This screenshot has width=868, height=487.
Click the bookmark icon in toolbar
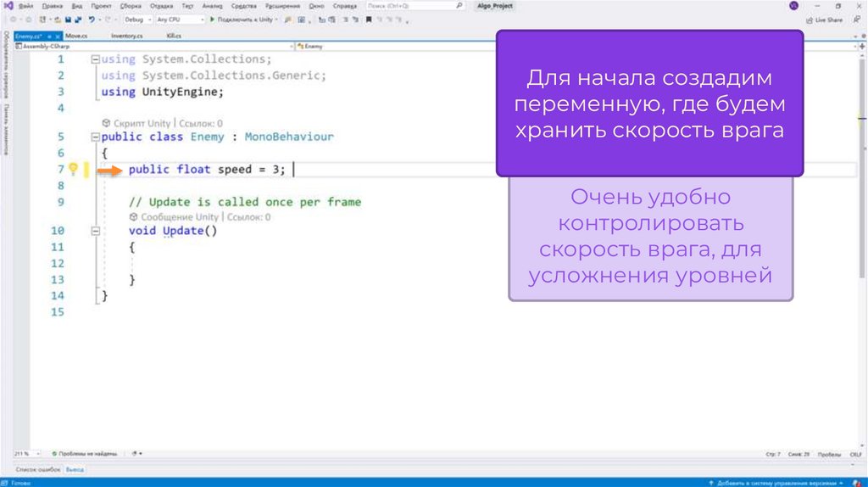point(369,19)
